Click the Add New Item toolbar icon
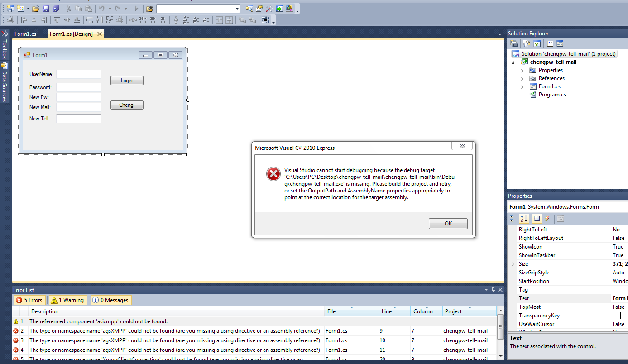This screenshot has width=628, height=364. pyautogui.click(x=21, y=9)
